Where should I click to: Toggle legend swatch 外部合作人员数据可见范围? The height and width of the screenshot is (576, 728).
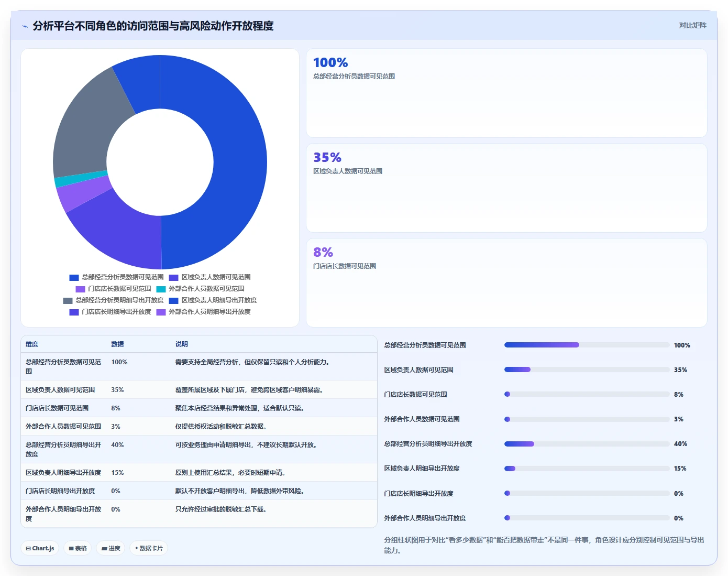click(x=161, y=289)
